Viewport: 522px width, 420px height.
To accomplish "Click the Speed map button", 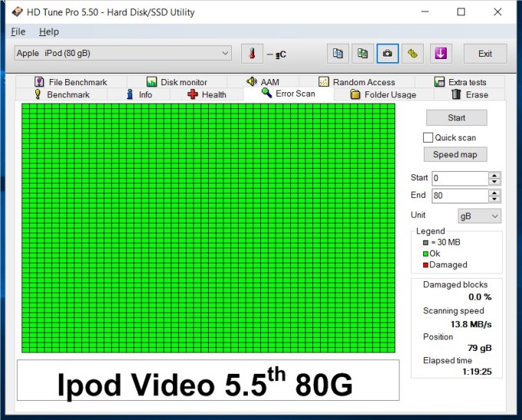I will click(x=455, y=154).
